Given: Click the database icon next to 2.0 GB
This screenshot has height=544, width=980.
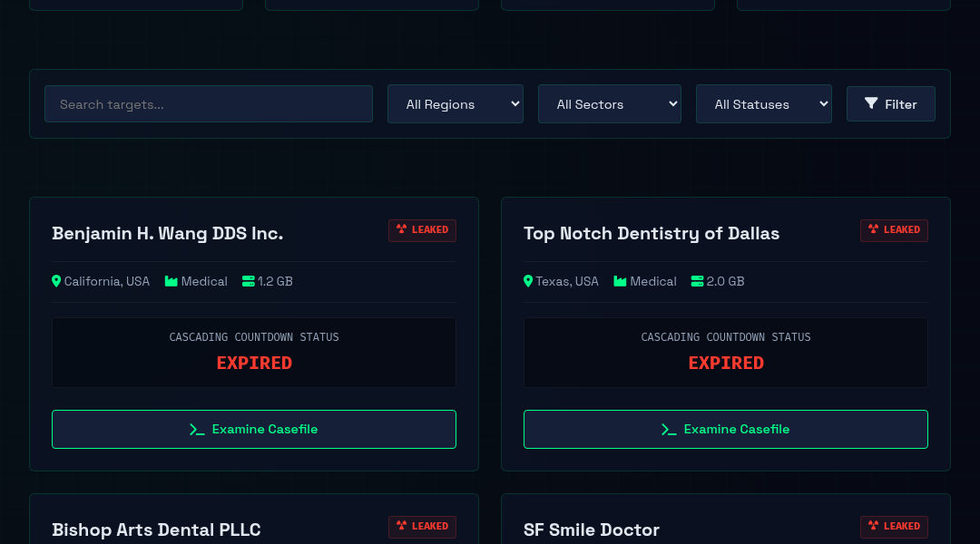Looking at the screenshot, I should pos(697,281).
